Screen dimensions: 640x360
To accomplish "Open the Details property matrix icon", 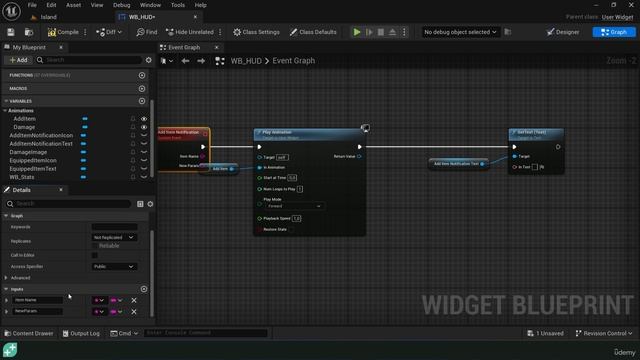I will pyautogui.click(x=140, y=204).
